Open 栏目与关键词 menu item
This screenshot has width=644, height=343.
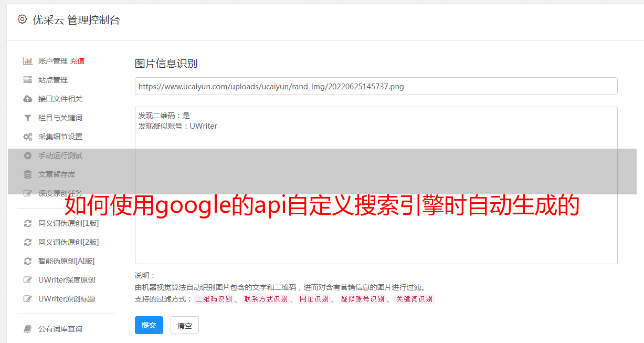(60, 118)
